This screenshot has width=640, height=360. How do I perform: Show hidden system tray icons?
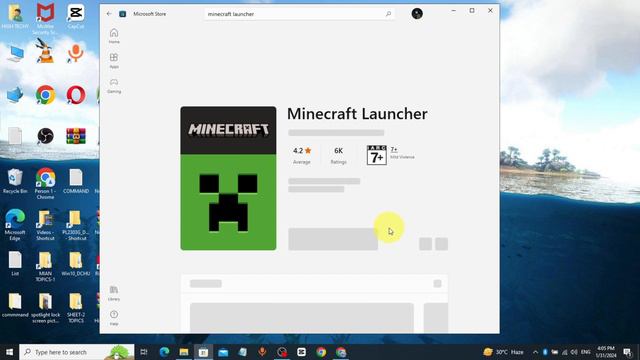click(x=535, y=352)
